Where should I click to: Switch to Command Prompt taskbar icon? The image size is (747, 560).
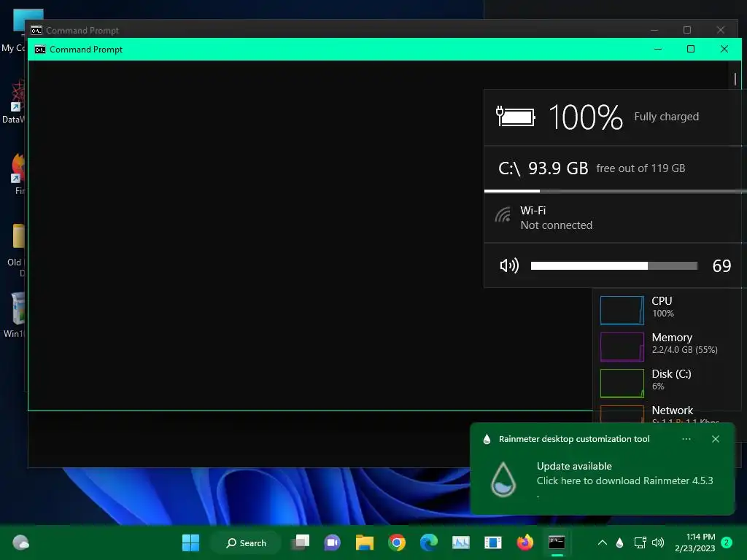(557, 542)
